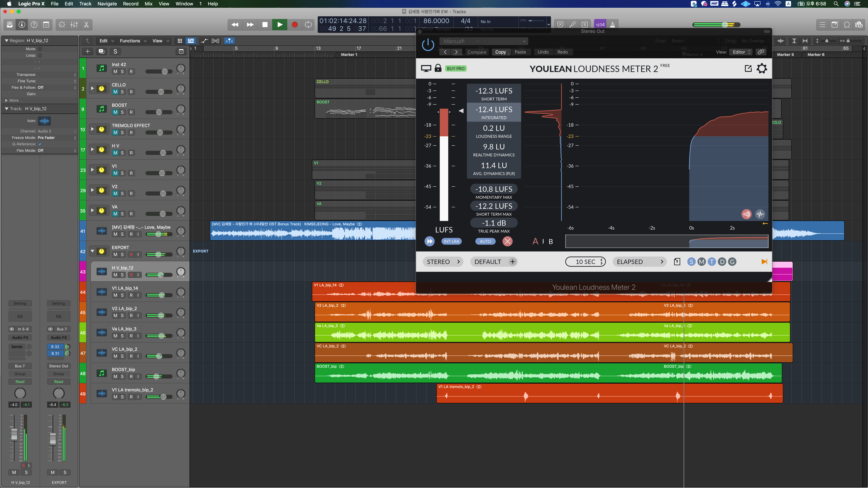Screen dimensions: 868x488
Task: Open the Youlean settings gear
Action: [x=762, y=69]
